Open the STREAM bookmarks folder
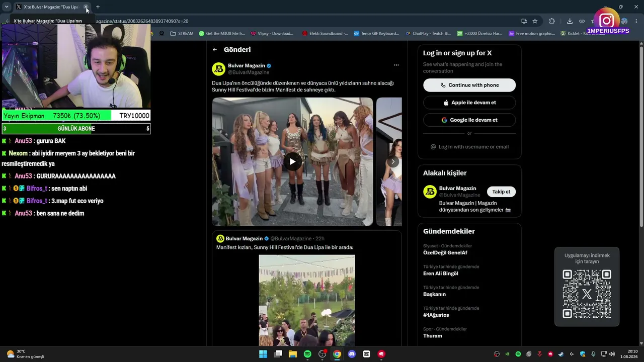This screenshot has width=644, height=362. coord(182,34)
